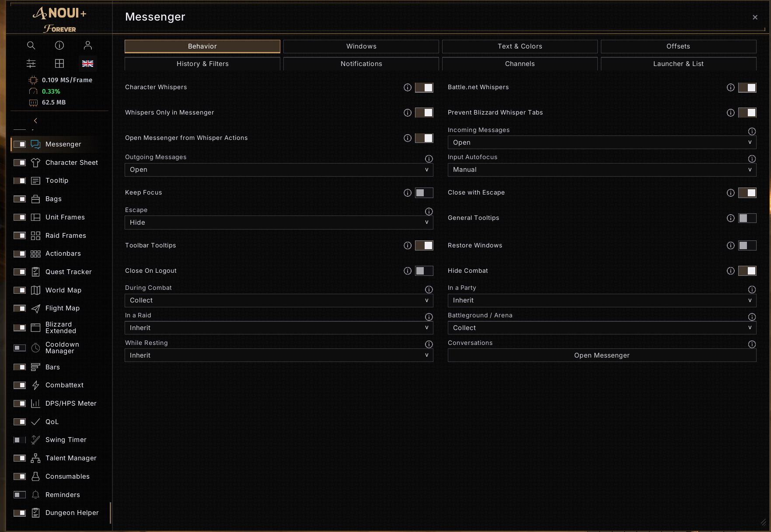Click the World Map icon
This screenshot has height=532, width=771.
36,290
